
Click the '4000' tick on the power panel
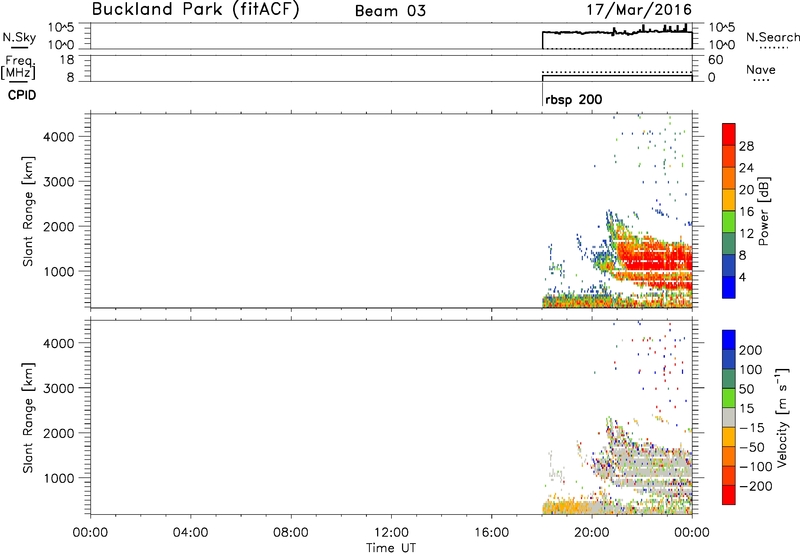tap(59, 137)
